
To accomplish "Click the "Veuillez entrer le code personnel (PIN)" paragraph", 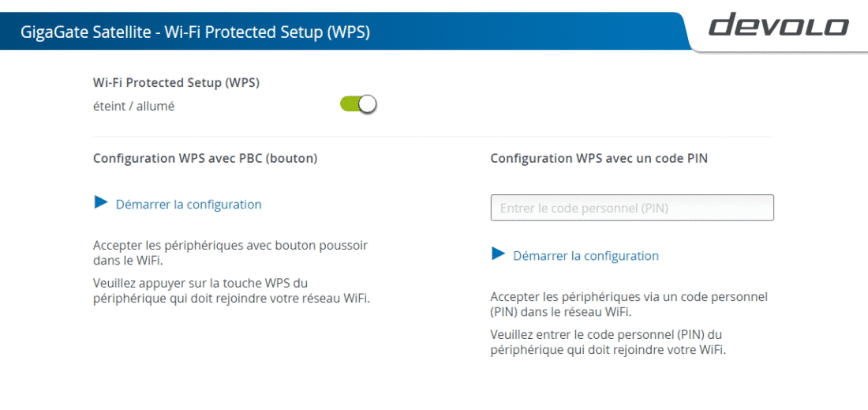I will tap(608, 342).
